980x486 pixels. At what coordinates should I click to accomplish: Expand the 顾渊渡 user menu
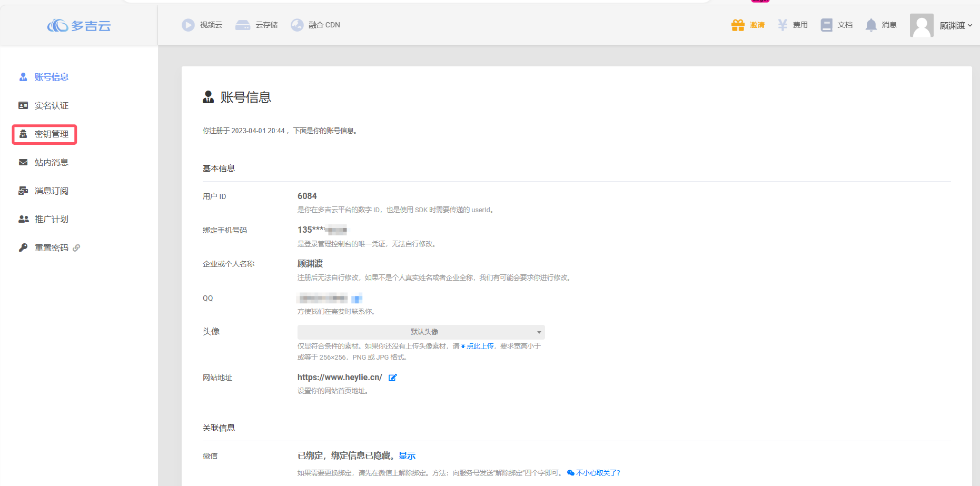pos(956,25)
